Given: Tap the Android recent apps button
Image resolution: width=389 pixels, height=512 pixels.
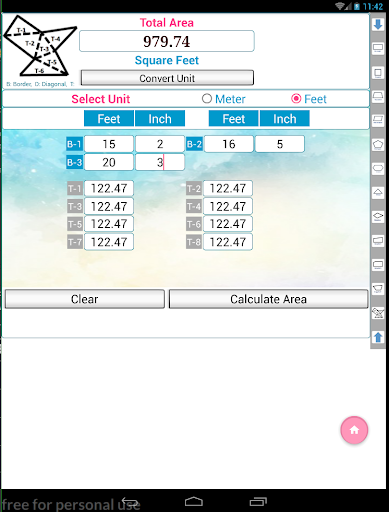Looking at the screenshot, I should coord(258,501).
